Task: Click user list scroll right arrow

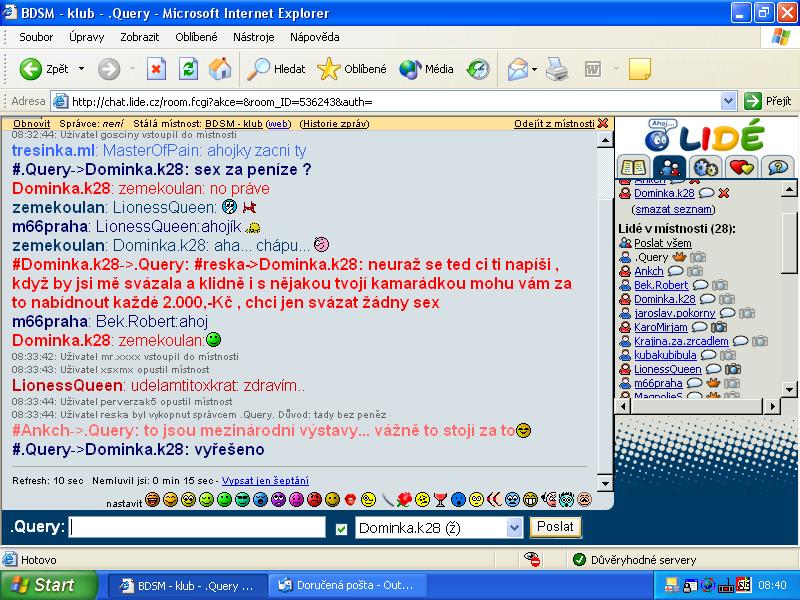Action: [773, 406]
